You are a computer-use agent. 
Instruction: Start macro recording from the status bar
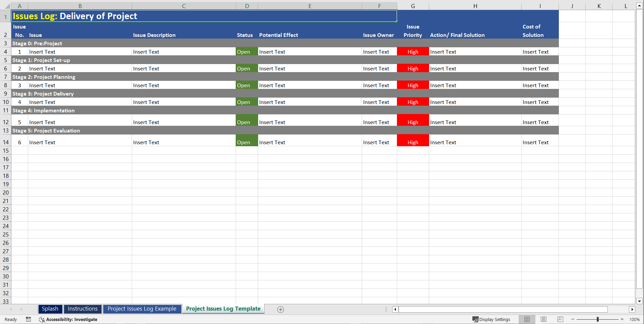pyautogui.click(x=28, y=319)
